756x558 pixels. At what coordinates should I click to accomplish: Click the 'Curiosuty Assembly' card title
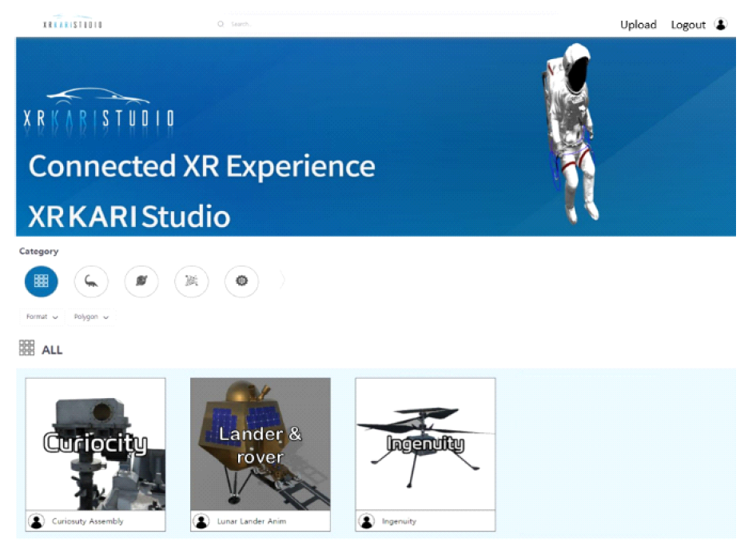coord(88,521)
